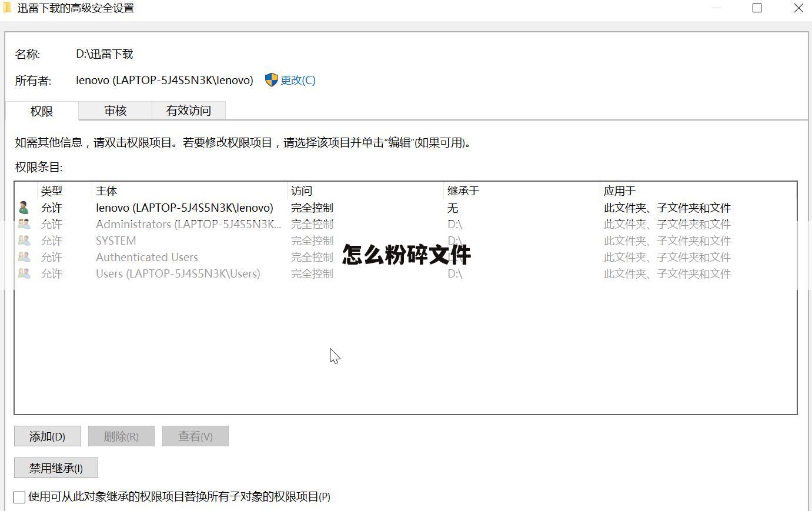The image size is (812, 511).
Task: Click the folder path D:\迅雷下载
Action: (x=105, y=54)
